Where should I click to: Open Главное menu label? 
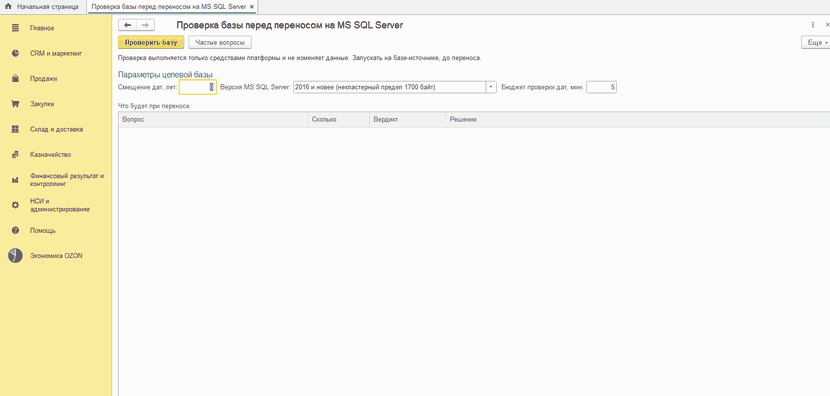(x=42, y=28)
